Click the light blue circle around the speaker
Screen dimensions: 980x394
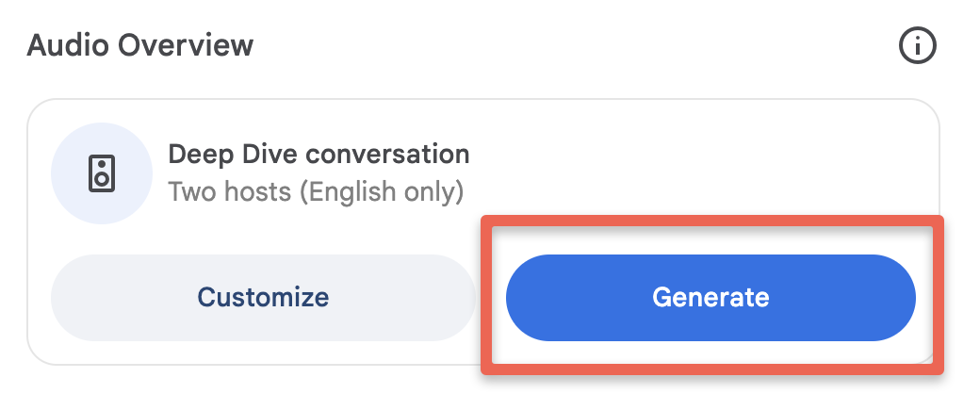click(101, 173)
